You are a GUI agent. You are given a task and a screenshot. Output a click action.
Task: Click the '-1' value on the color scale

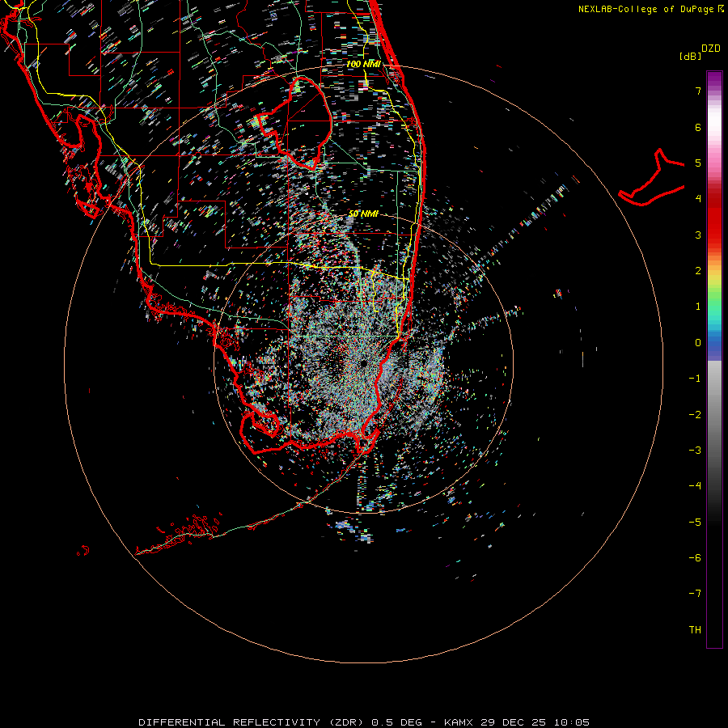click(695, 379)
